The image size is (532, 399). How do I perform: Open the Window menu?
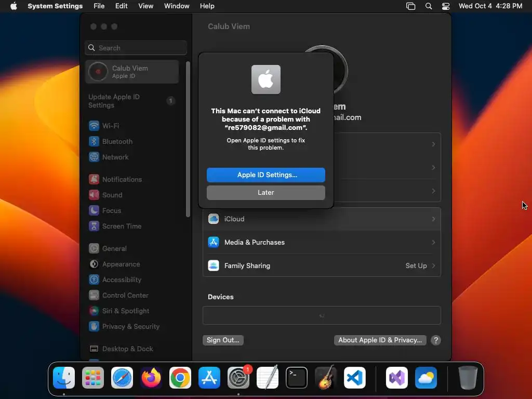coord(177,6)
